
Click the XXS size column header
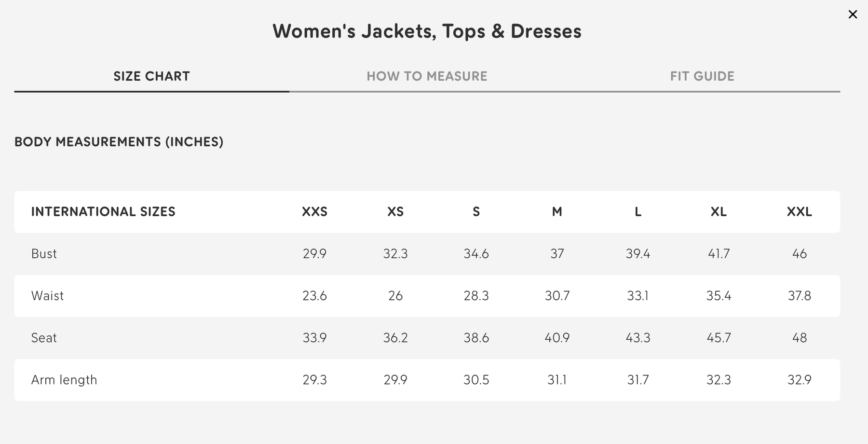point(314,212)
